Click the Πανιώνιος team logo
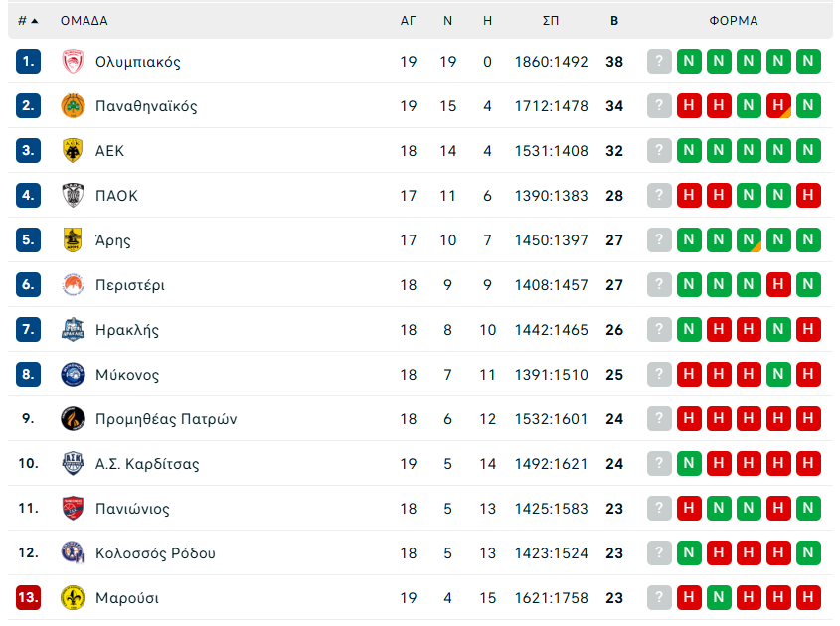 (x=73, y=509)
